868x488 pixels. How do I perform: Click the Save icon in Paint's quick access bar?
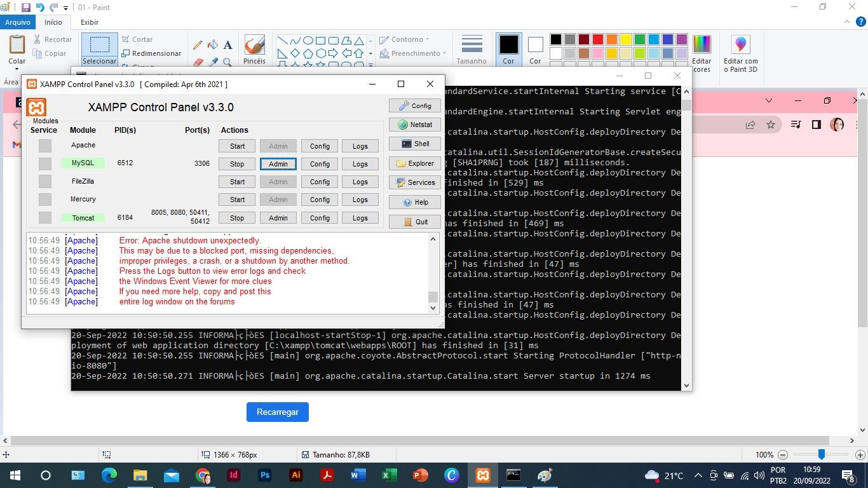point(26,8)
